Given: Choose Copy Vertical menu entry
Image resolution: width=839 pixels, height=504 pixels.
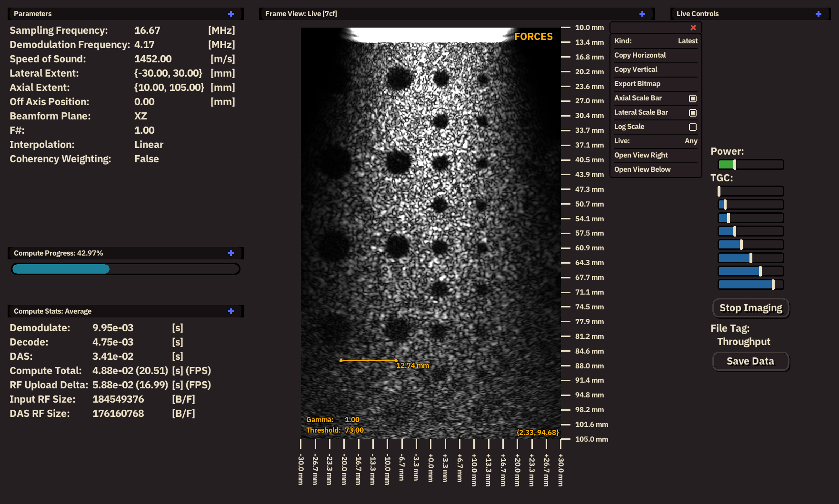Looking at the screenshot, I should tap(636, 69).
